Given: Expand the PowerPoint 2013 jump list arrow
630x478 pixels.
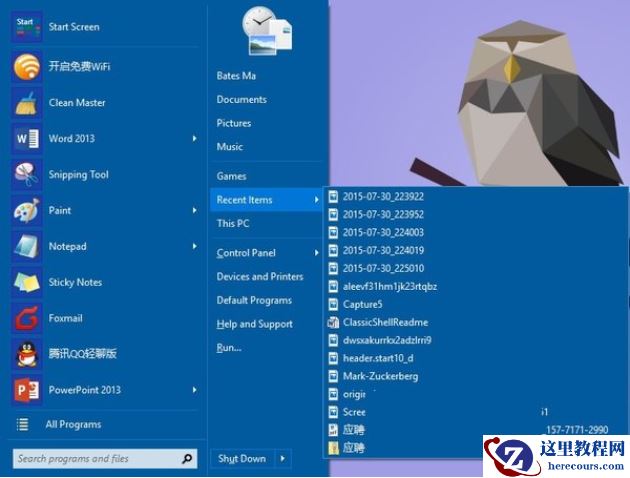Looking at the screenshot, I should (x=194, y=390).
